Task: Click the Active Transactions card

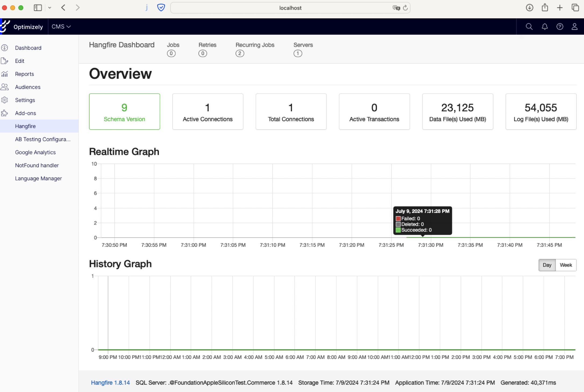Action: [374, 112]
